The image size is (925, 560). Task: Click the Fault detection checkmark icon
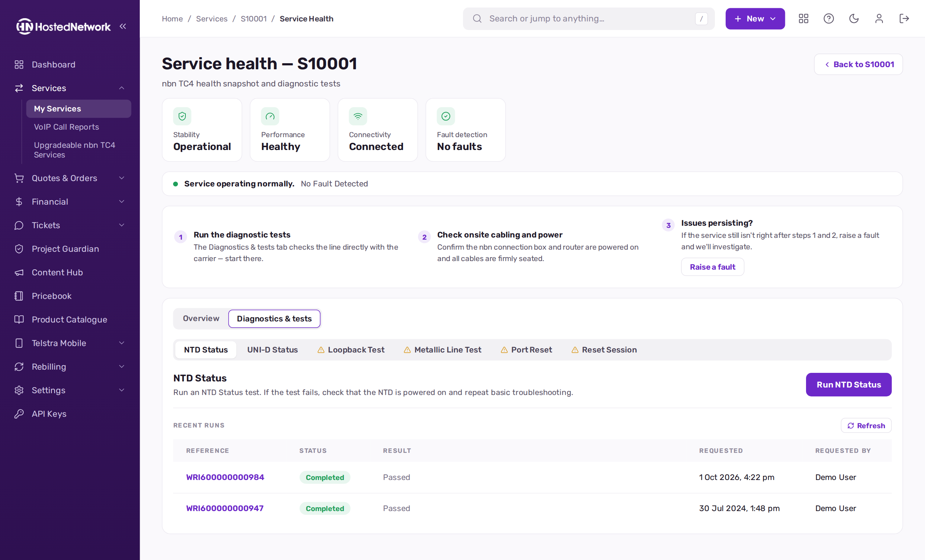[446, 116]
